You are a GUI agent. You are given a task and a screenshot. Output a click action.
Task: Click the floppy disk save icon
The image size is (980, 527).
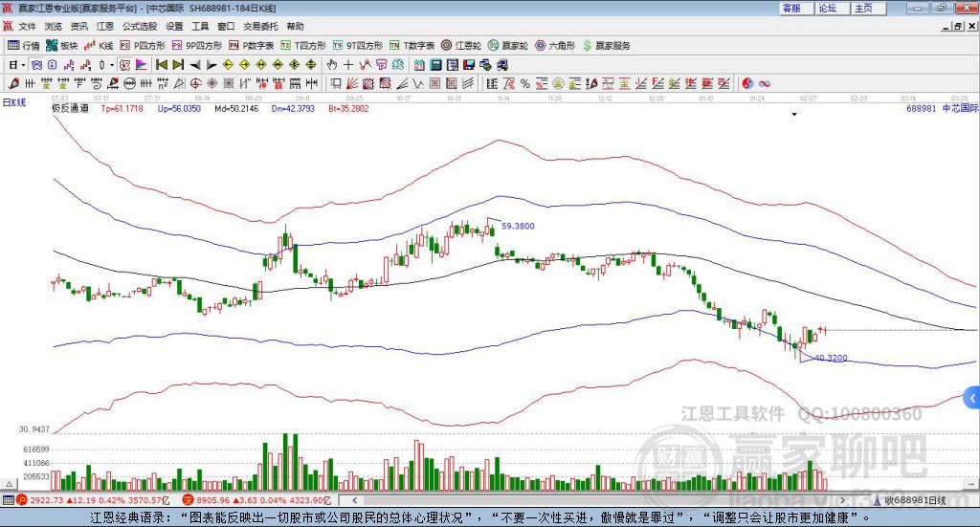pyautogui.click(x=469, y=65)
